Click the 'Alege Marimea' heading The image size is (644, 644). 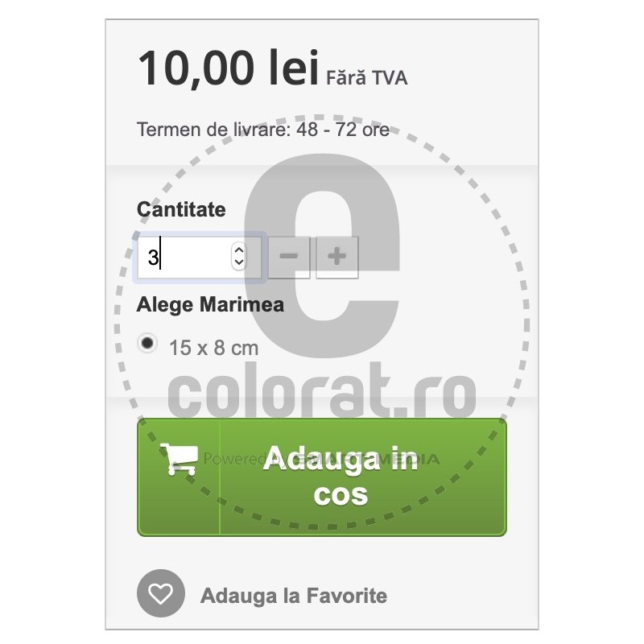210,305
